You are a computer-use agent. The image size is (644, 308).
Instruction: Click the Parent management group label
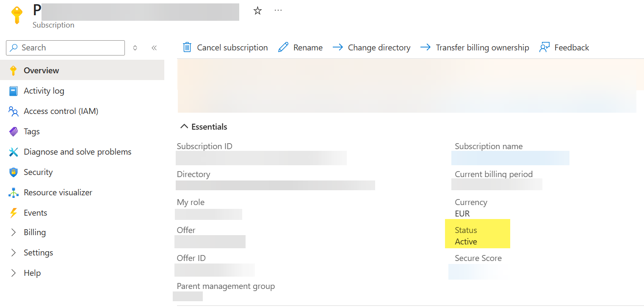pyautogui.click(x=226, y=286)
